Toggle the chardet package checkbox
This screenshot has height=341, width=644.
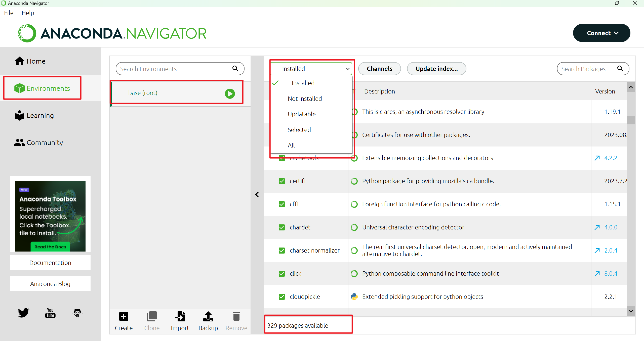tap(282, 227)
